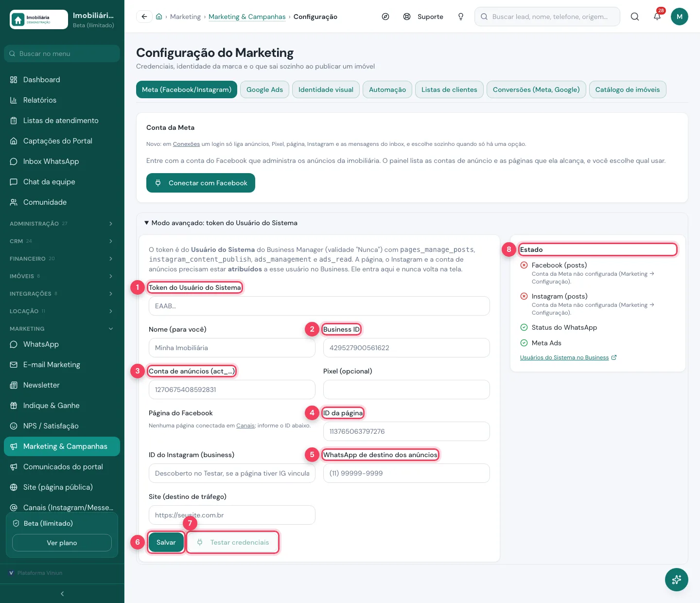Select the Listas de clientes tab

[449, 89]
